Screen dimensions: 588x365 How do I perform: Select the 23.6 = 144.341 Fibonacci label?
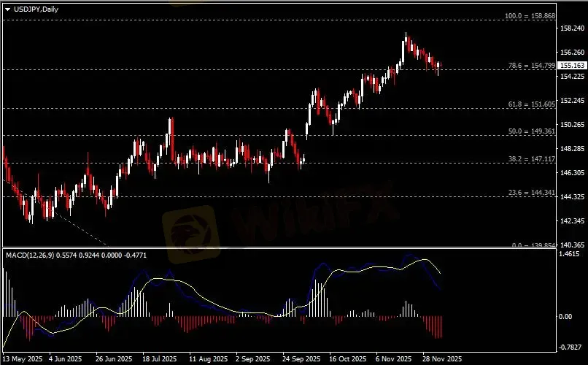531,193
